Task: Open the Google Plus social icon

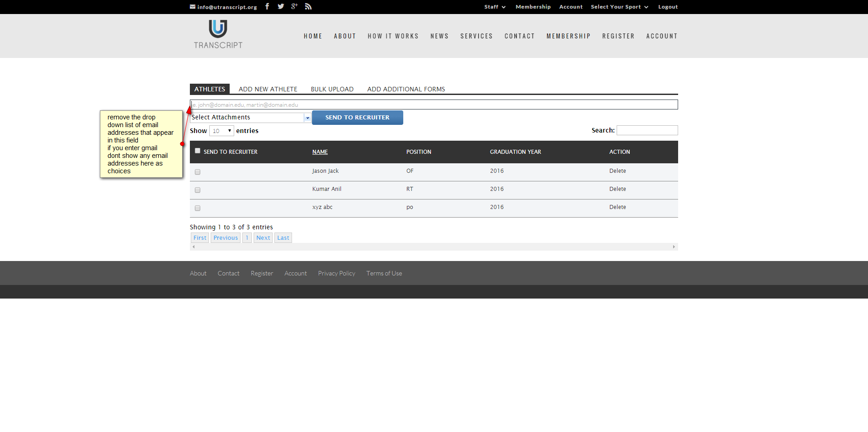Action: (294, 6)
